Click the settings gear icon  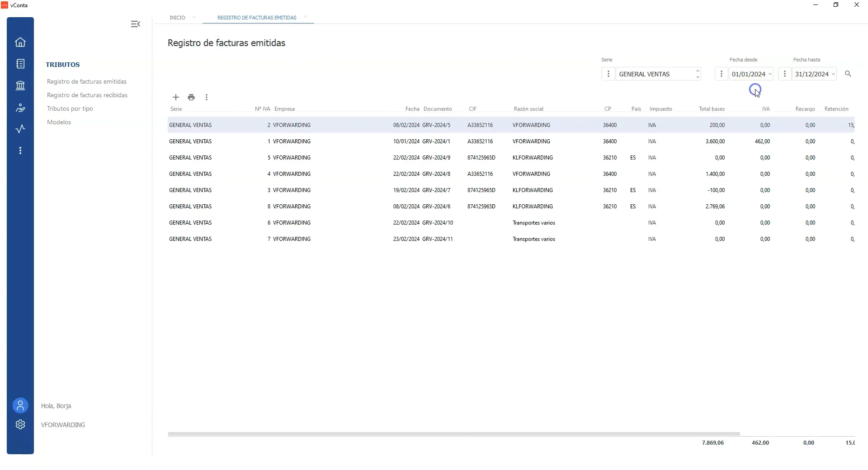(20, 424)
